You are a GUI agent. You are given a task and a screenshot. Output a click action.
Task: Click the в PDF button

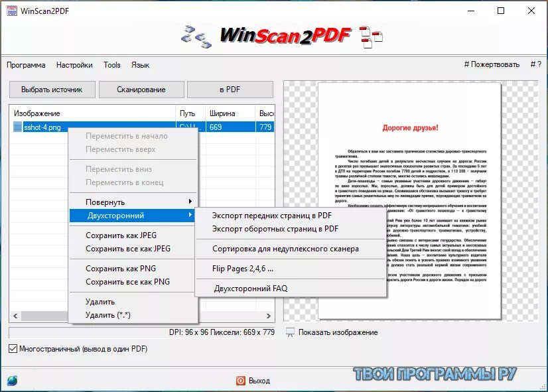230,90
